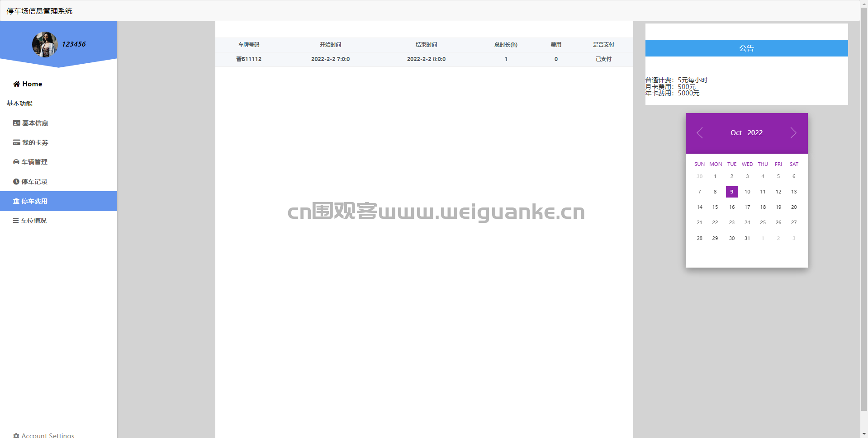This screenshot has height=438, width=868.
Task: Click SAT weekday header in calendar
Action: pos(794,164)
